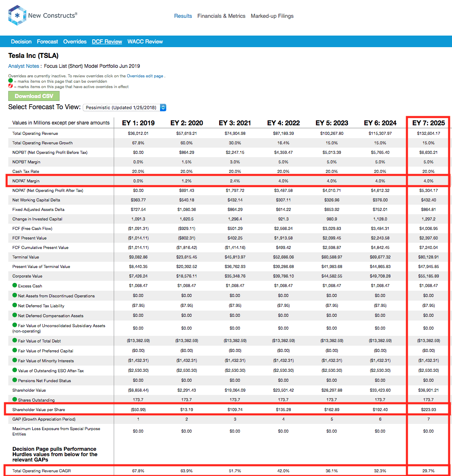This screenshot has width=452, height=476.
Task: Click green dot beside Value of Outstanding ESO After-Tax
Action: pos(14,371)
